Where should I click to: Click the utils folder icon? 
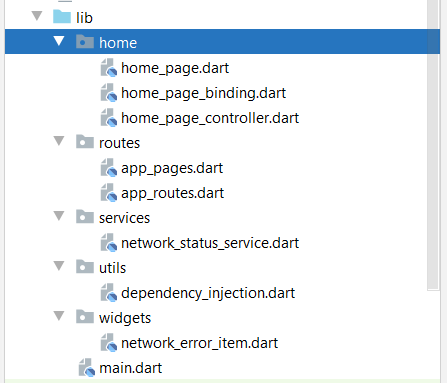point(85,267)
